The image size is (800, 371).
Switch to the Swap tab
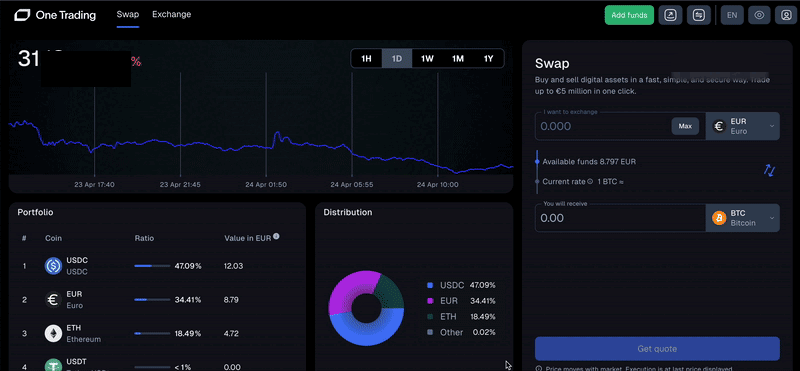tap(128, 14)
